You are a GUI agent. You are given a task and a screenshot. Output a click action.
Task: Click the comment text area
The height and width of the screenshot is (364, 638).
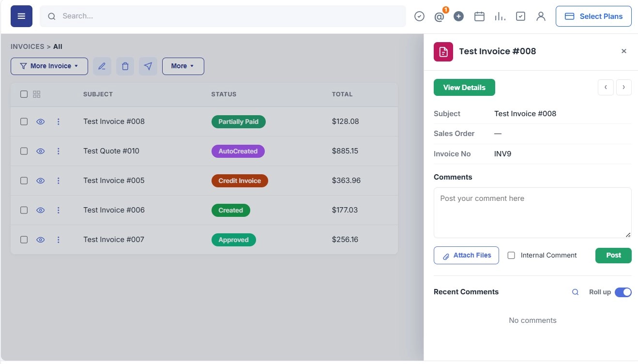[532, 213]
